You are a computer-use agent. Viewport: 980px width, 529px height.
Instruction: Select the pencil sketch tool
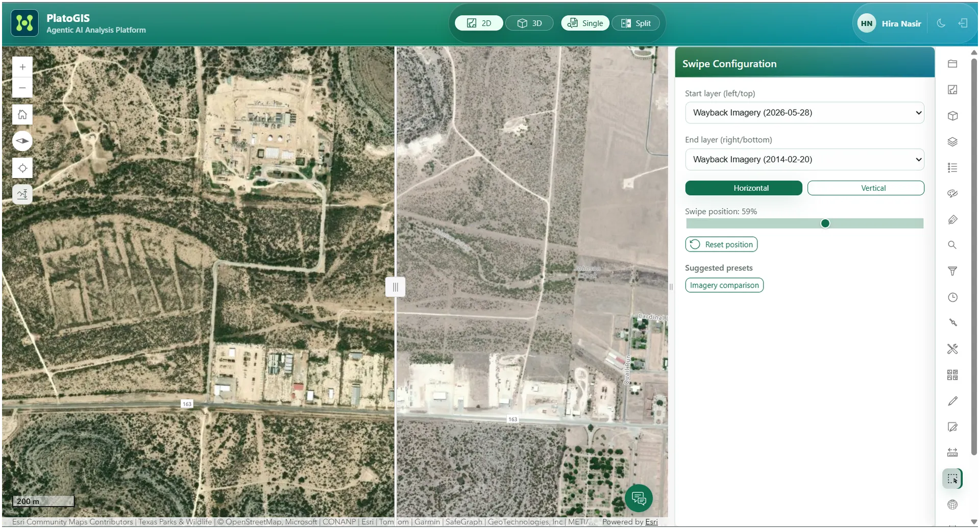pyautogui.click(x=952, y=401)
